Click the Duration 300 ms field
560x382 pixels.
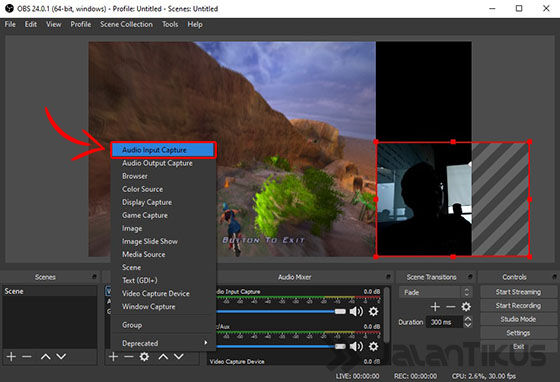pyautogui.click(x=445, y=322)
